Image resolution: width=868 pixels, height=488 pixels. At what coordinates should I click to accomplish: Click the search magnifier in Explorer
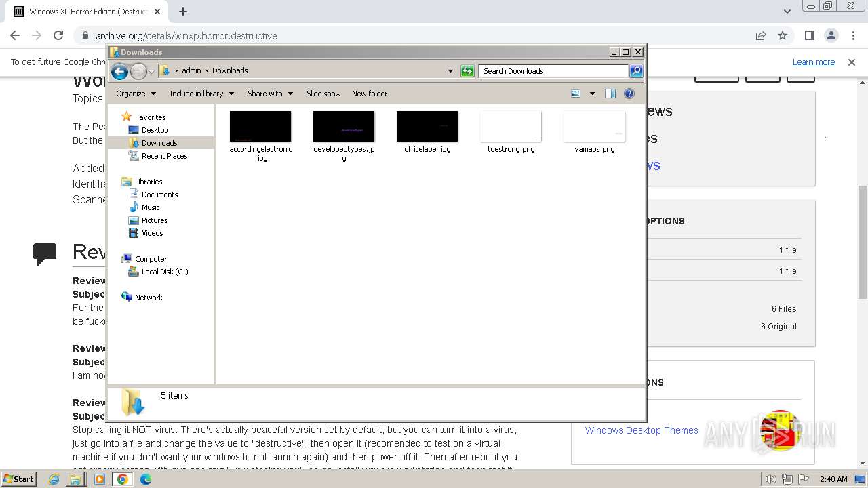point(635,70)
